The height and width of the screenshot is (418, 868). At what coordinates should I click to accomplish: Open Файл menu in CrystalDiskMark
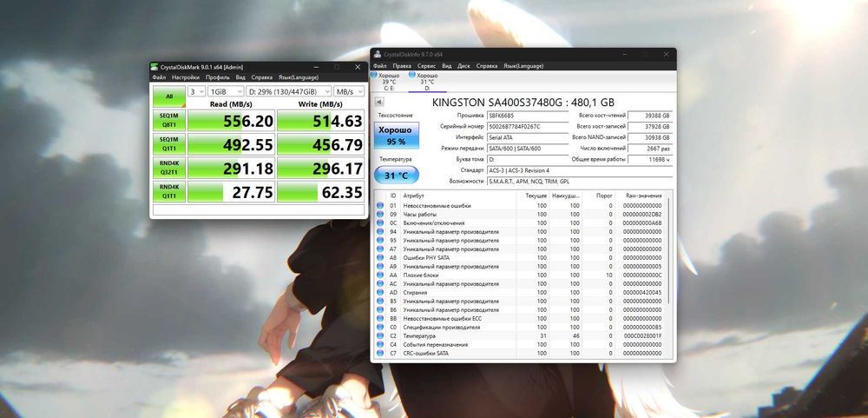(x=159, y=77)
